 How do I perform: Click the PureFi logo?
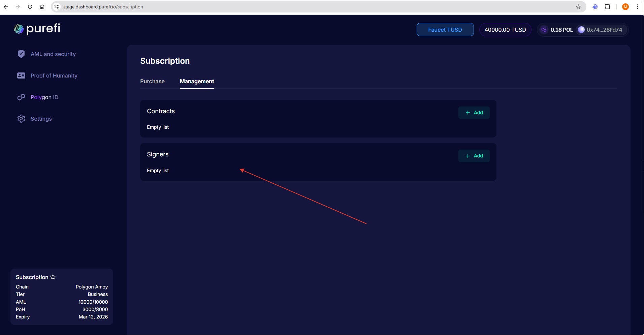37,29
